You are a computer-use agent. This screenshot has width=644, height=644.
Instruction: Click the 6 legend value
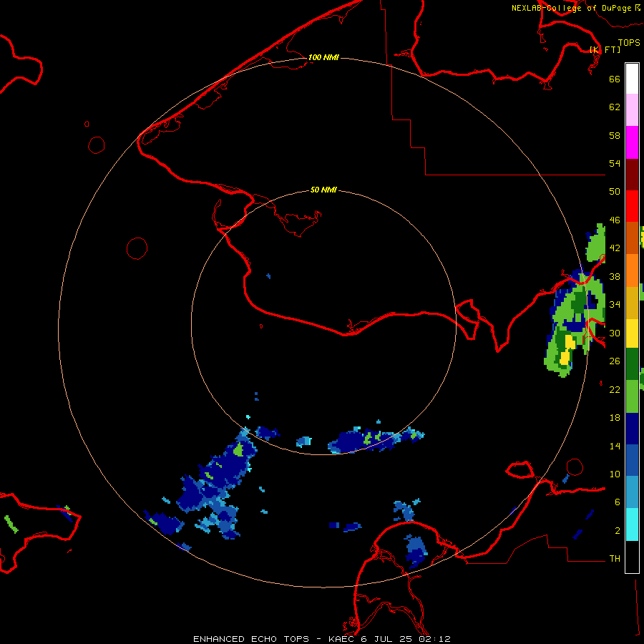point(617,502)
